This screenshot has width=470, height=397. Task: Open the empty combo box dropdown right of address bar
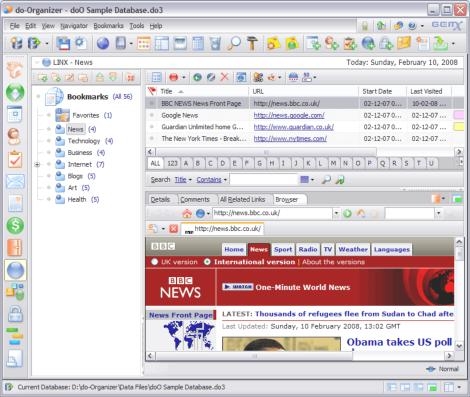click(438, 213)
